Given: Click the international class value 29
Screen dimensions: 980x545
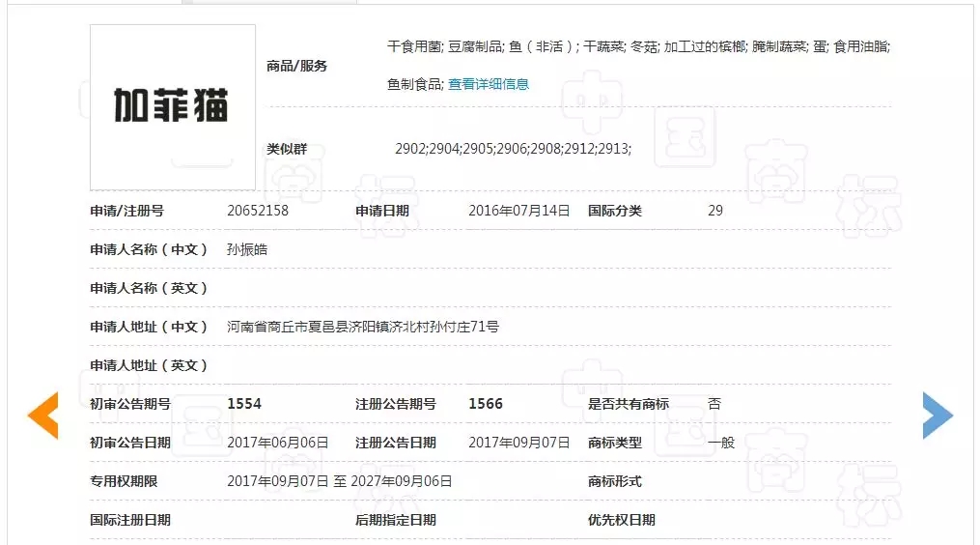Looking at the screenshot, I should (715, 211).
